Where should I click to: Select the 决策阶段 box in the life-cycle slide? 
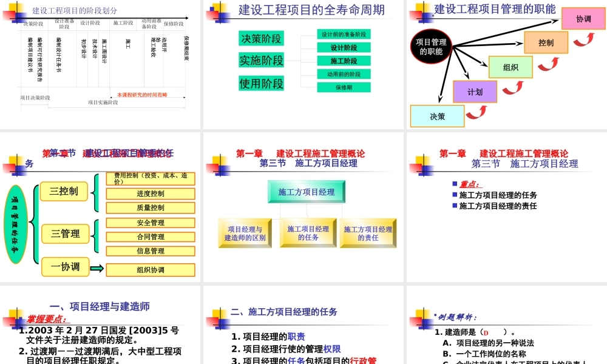(x=261, y=38)
